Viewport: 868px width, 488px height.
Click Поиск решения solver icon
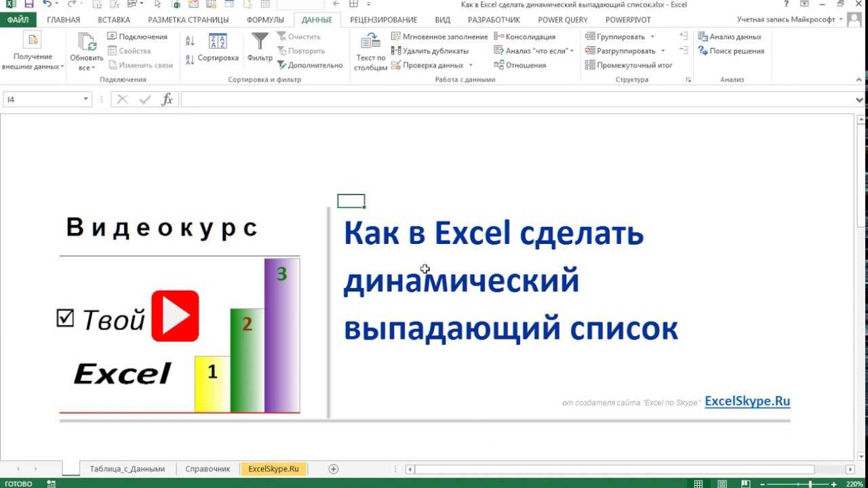pos(703,51)
